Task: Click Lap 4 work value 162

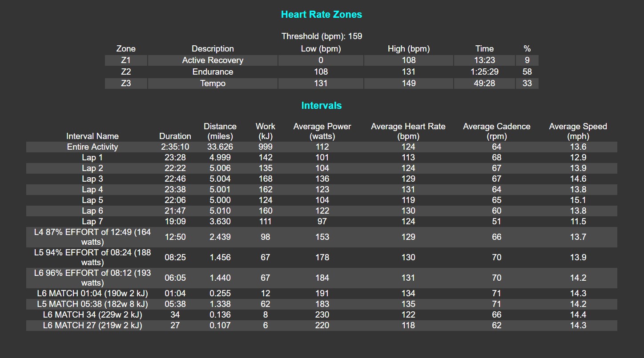Action: pyautogui.click(x=266, y=190)
